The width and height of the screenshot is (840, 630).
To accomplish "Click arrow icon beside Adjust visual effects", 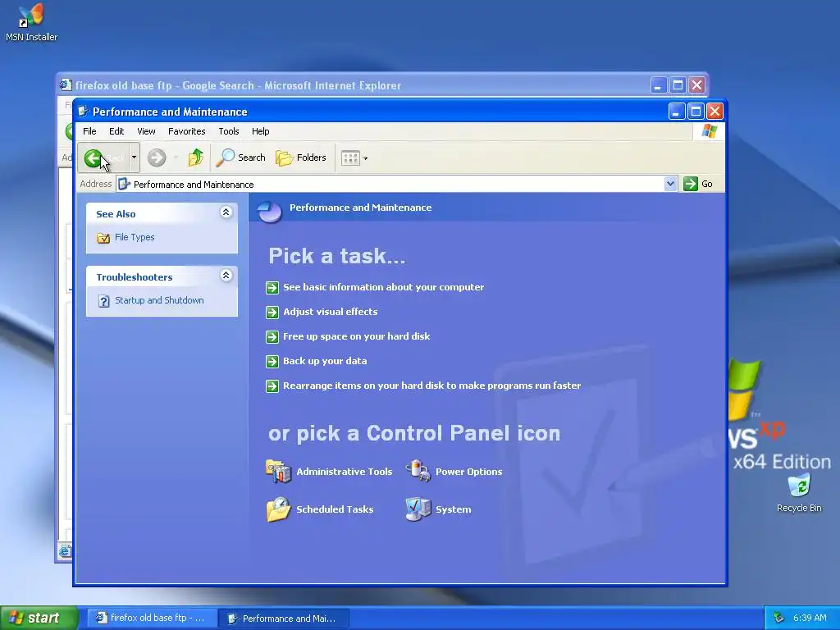I will pyautogui.click(x=272, y=313).
